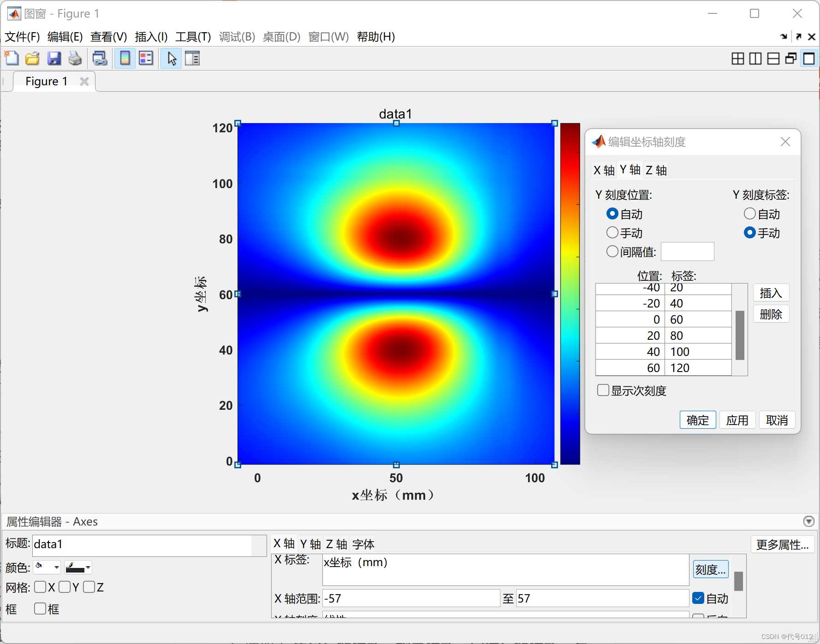The width and height of the screenshot is (820, 644).
Task: Switch to floating windows layout icon
Action: pyautogui.click(x=791, y=59)
